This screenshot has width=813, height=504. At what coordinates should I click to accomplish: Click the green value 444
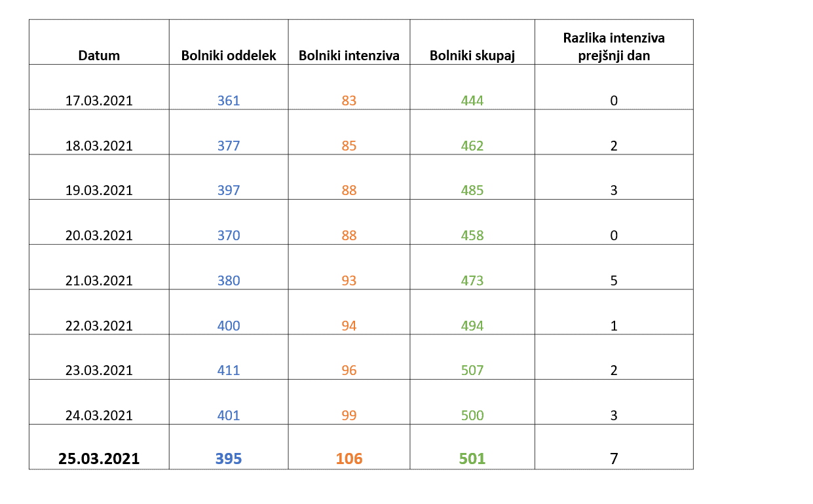472,101
